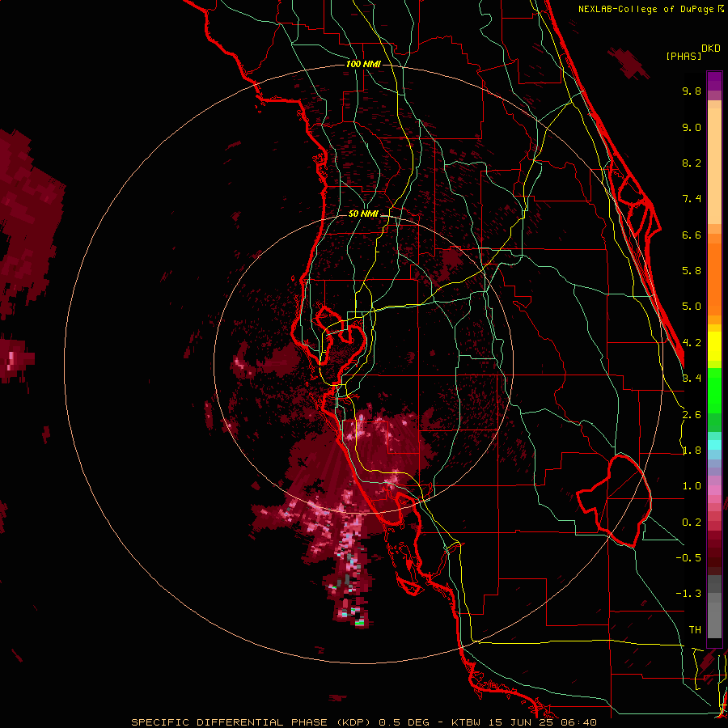Image resolution: width=728 pixels, height=728 pixels.
Task: Select the pink segment of the color bar
Action: tap(714, 491)
